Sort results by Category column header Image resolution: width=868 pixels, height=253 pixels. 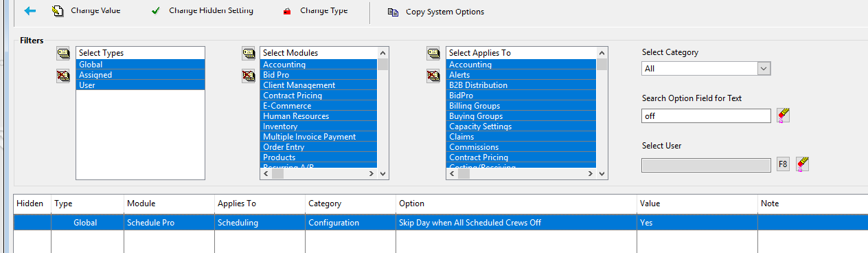click(x=350, y=204)
